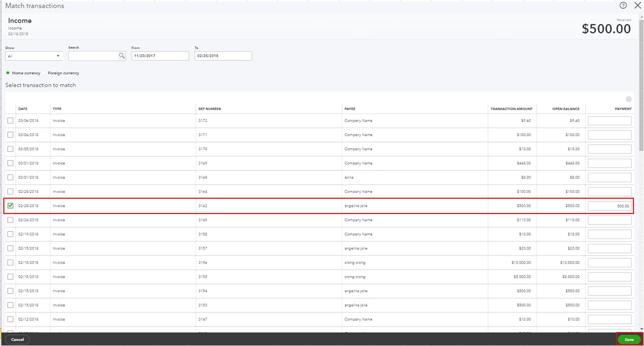Select the Foreign currency radio button
Screen dimensions: 644x346
(x=44, y=73)
